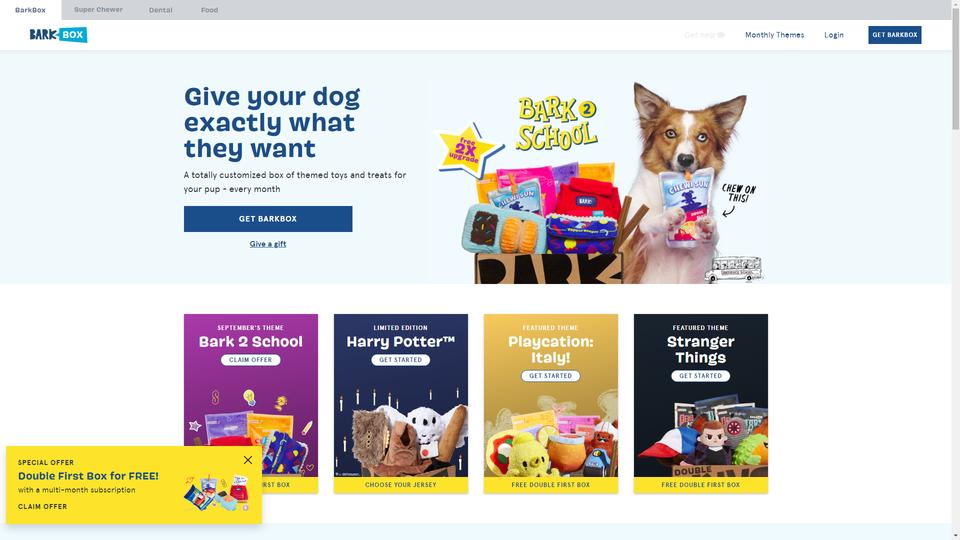
Task: Follow the Give a gift link
Action: coord(268,244)
